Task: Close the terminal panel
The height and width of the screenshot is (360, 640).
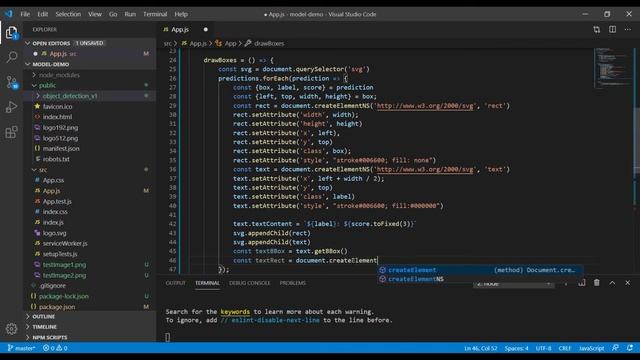Action: (628, 282)
